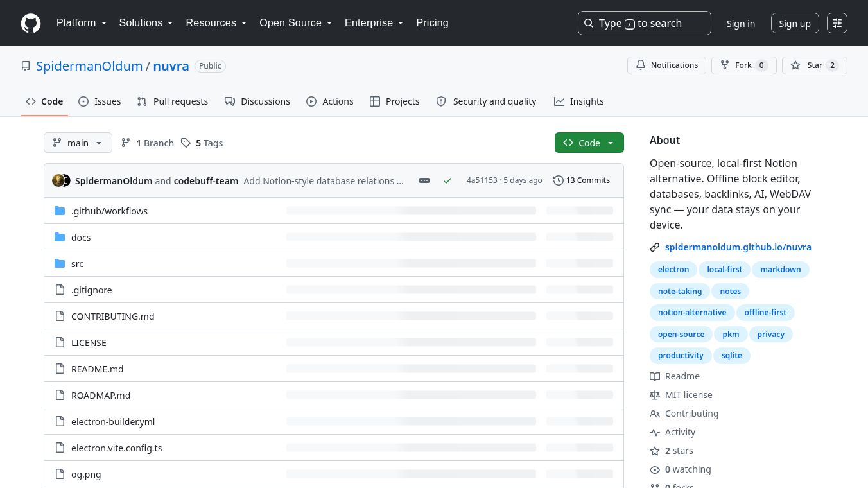Select the ROADMAP.md file icon
868x488 pixels.
[60, 395]
